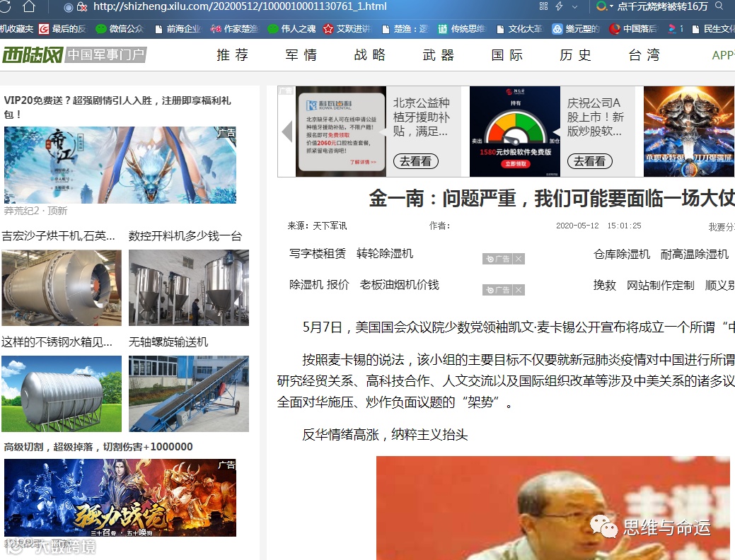Image resolution: width=735 pixels, height=560 pixels.
Task: Open bookmark 艾跃进讲
Action: (x=347, y=28)
